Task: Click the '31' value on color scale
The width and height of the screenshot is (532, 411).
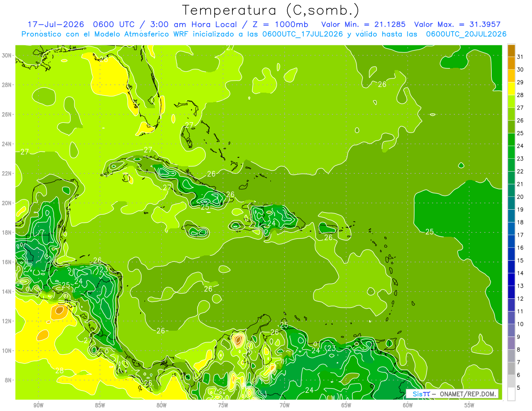Action: (x=520, y=57)
